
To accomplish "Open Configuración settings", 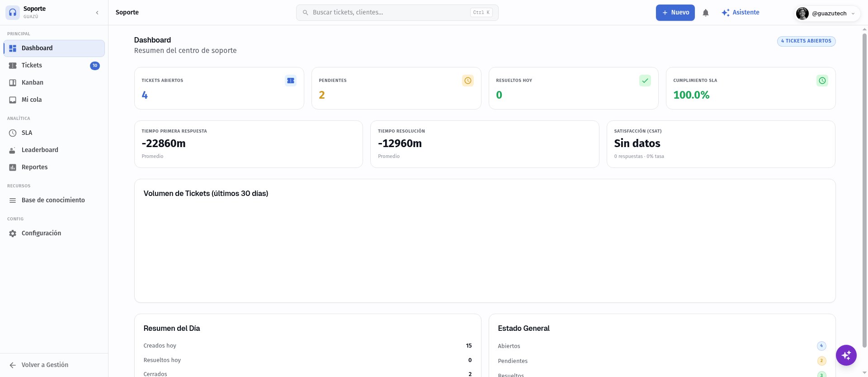I will point(54,234).
